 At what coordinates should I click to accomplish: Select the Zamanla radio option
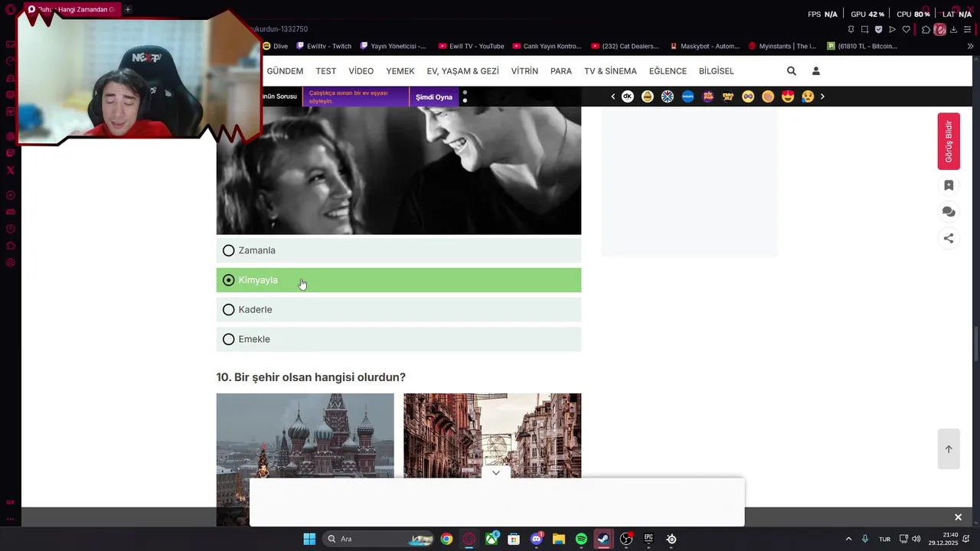click(398, 250)
